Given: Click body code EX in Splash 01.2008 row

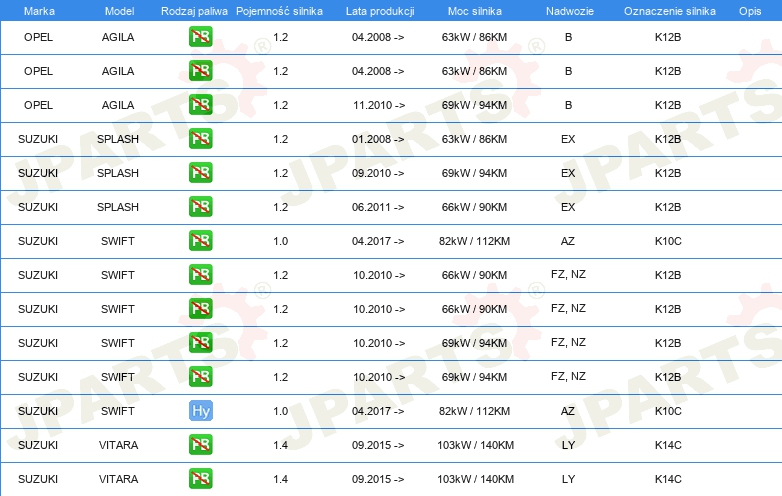Looking at the screenshot, I should (568, 139).
